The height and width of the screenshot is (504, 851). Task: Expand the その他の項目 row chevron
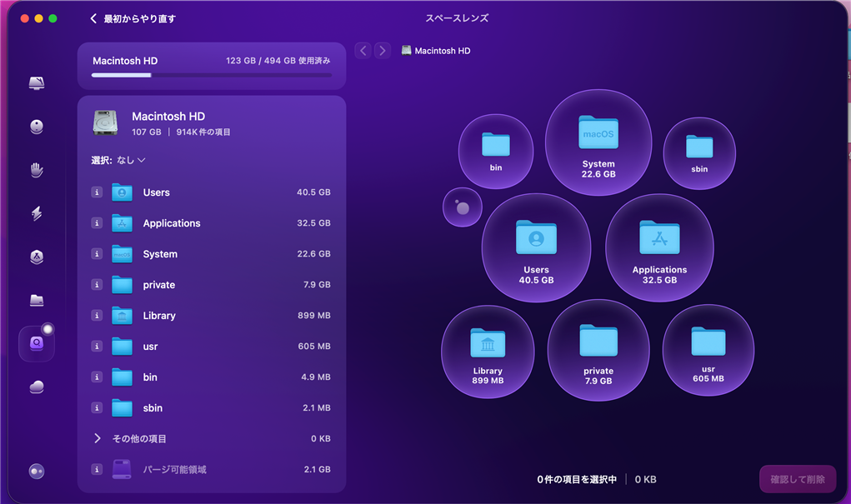pyautogui.click(x=98, y=438)
